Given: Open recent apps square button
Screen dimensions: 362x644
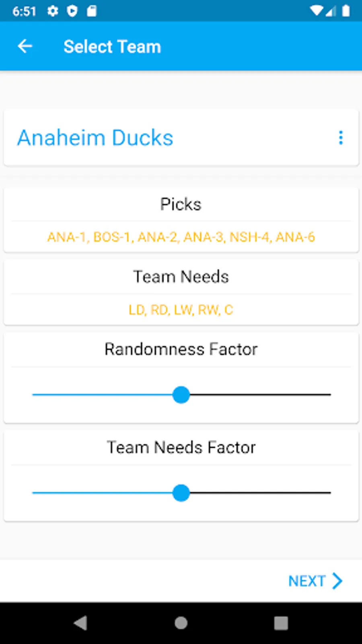Looking at the screenshot, I should pos(281,623).
